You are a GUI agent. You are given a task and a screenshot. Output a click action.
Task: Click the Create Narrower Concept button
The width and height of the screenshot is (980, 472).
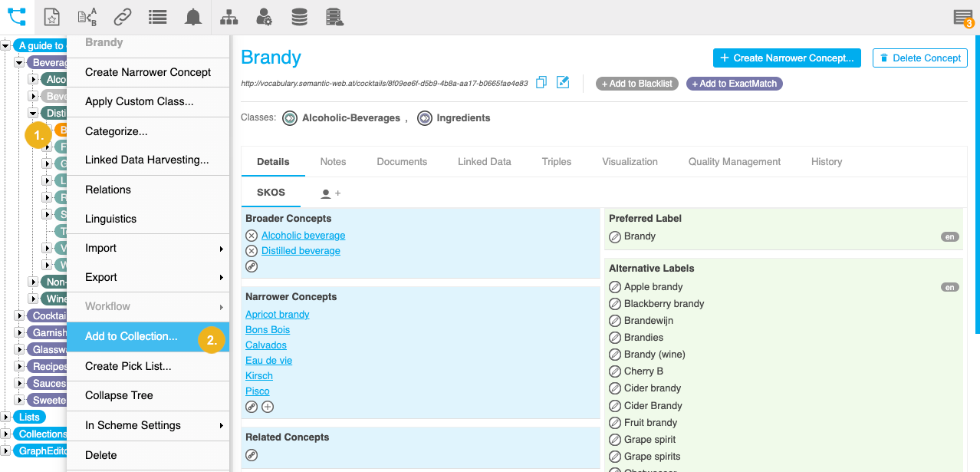click(787, 58)
